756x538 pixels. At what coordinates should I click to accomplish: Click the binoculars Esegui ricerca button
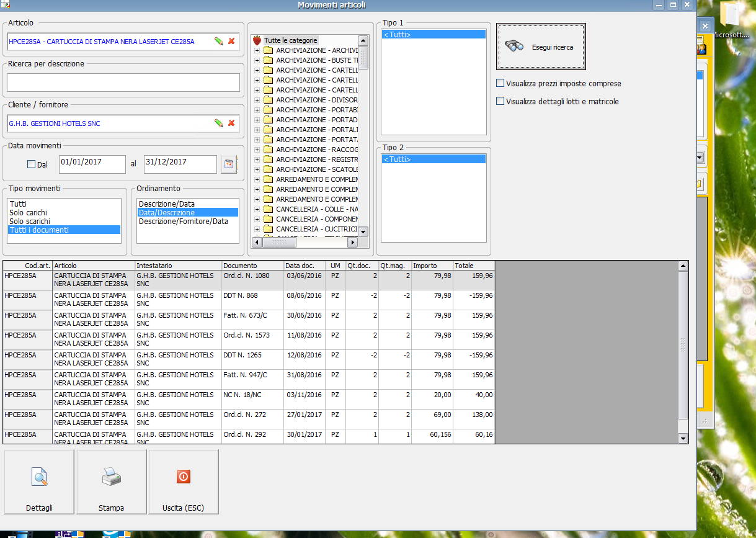tap(541, 47)
